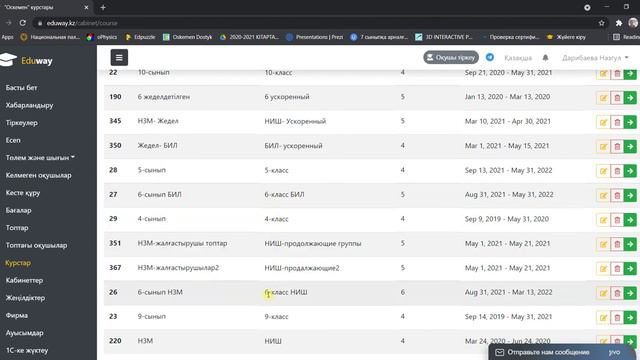Delete course 345 'НЗМ- Жедел'

617,122
